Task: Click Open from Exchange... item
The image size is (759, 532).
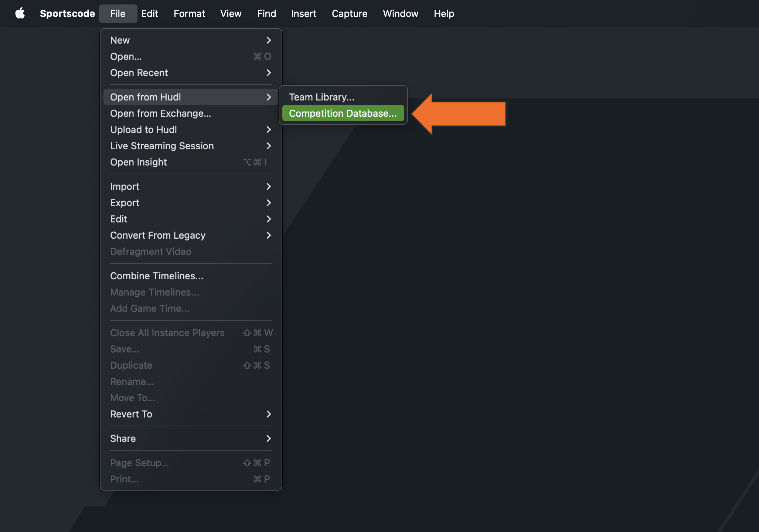Action: click(x=161, y=113)
